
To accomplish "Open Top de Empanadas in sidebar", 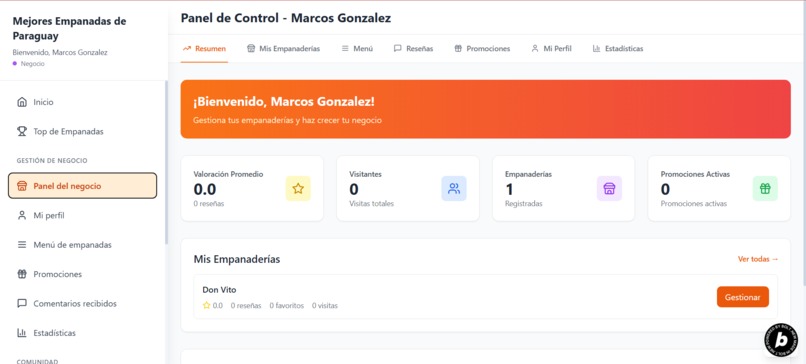I will pos(82,132).
